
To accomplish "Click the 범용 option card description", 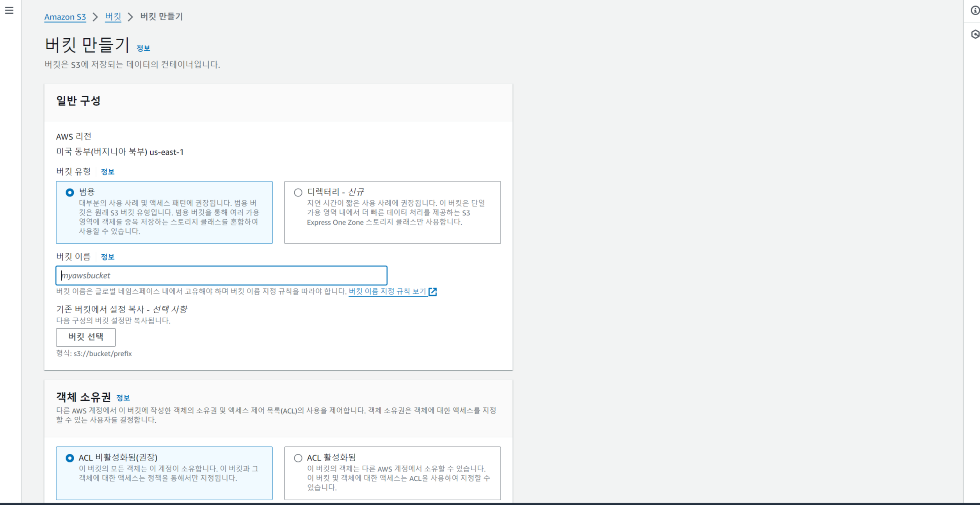I will [x=169, y=217].
